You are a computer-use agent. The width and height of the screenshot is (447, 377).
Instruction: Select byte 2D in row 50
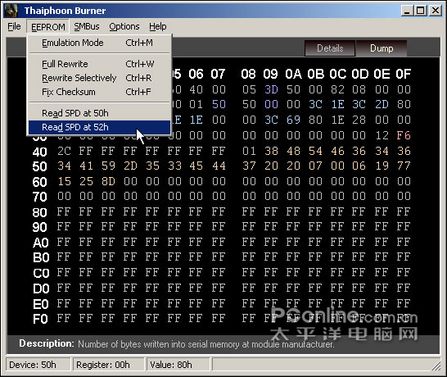tap(130, 166)
